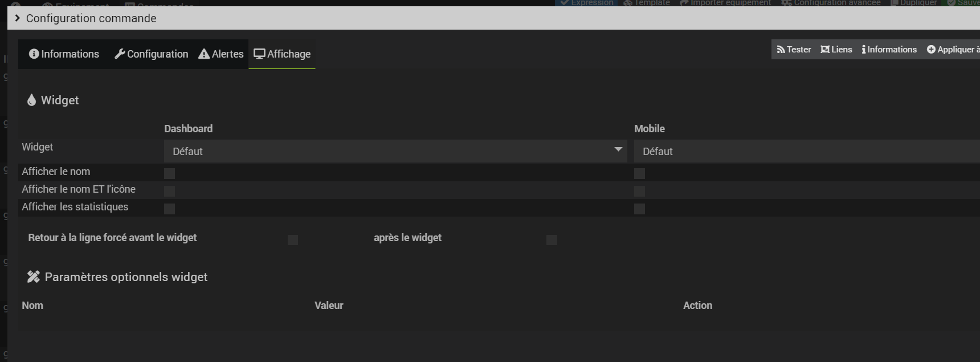Click the monitor icon on Affichage tab
The height and width of the screenshot is (362, 980).
[x=259, y=54]
